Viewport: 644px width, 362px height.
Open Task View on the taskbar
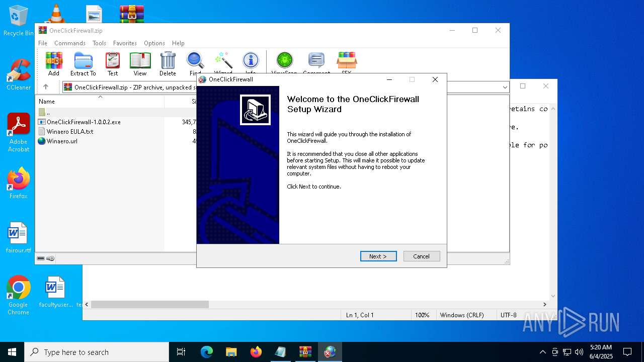[181, 352]
